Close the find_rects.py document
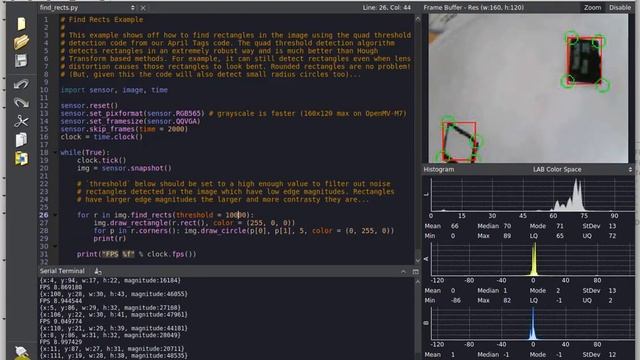 (x=143, y=8)
